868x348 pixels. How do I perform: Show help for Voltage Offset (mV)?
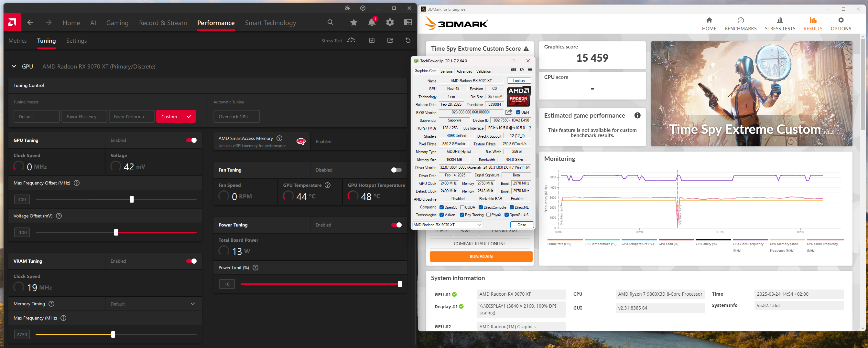pos(59,216)
